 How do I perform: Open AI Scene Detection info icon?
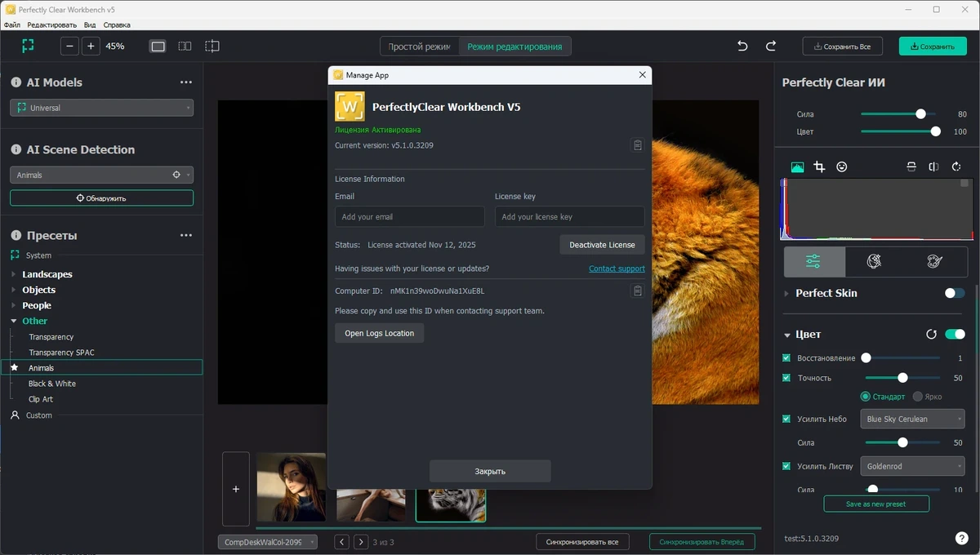(x=16, y=149)
